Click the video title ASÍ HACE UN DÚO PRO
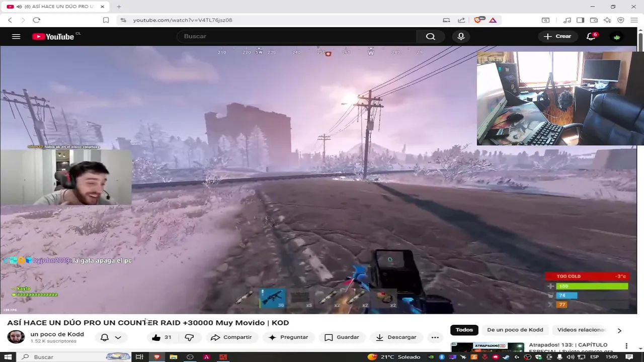 148,323
